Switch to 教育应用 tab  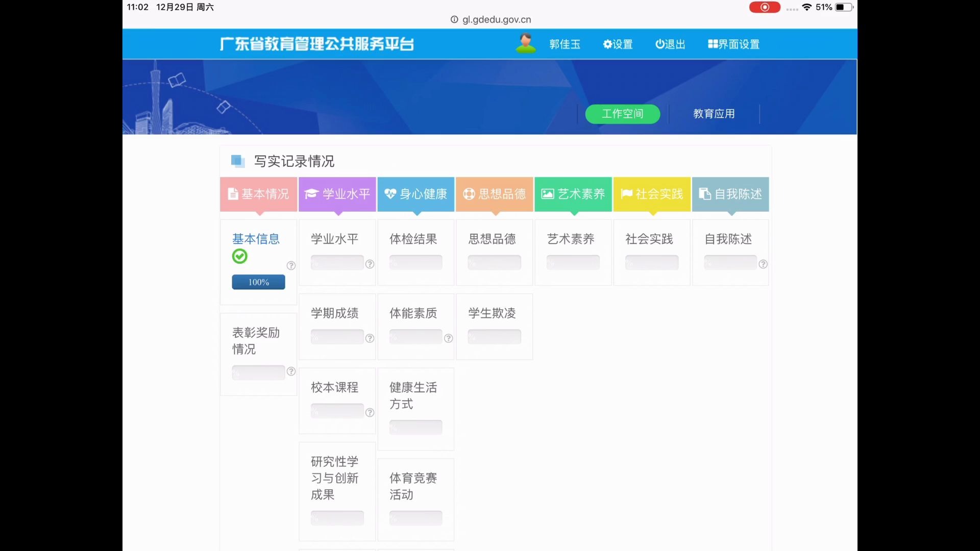[714, 114]
